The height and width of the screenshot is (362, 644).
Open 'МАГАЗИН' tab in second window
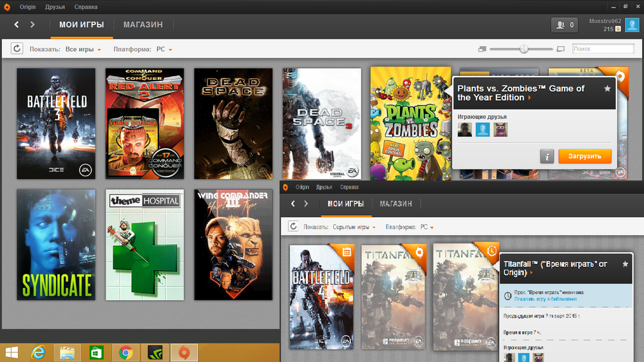[395, 204]
